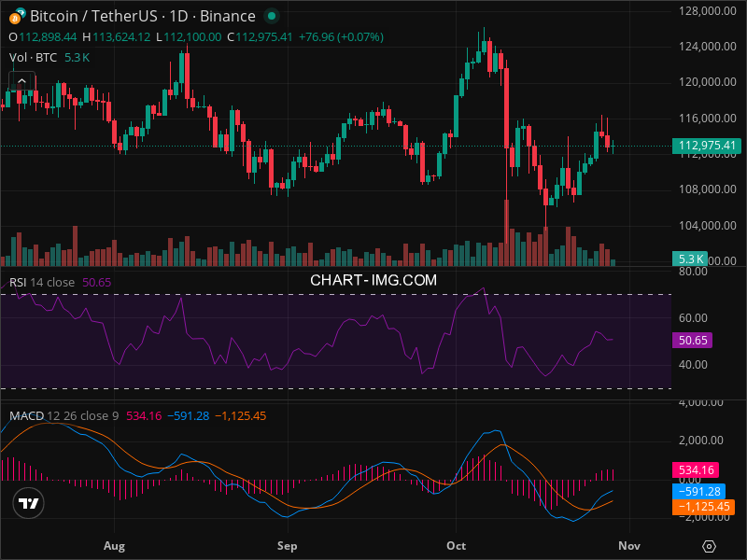Select the MACD 12 26 close 9 legend
747x560 pixels.
pos(63,415)
